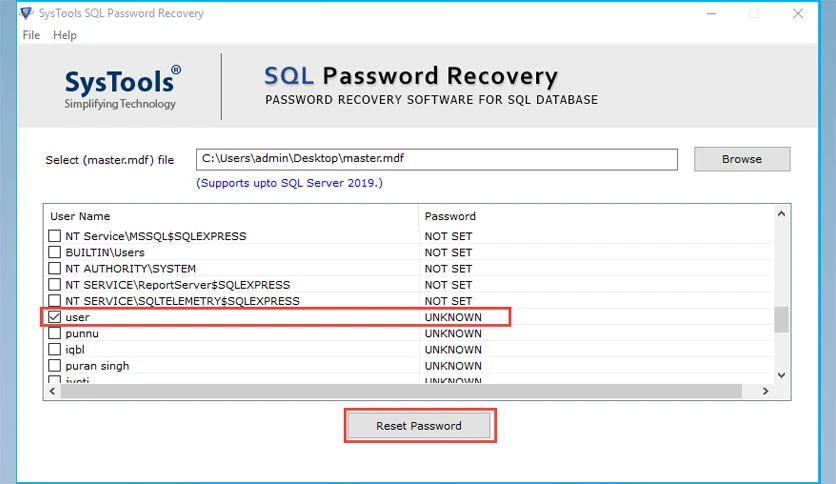This screenshot has width=836, height=484.
Task: Click the 'Select (master.mdf) file' label
Action: (110, 160)
